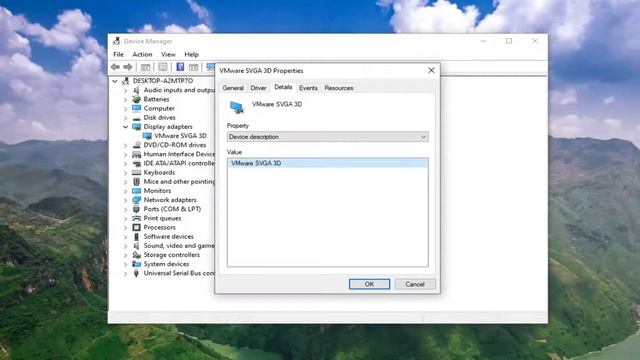Open the Help menu

click(191, 54)
